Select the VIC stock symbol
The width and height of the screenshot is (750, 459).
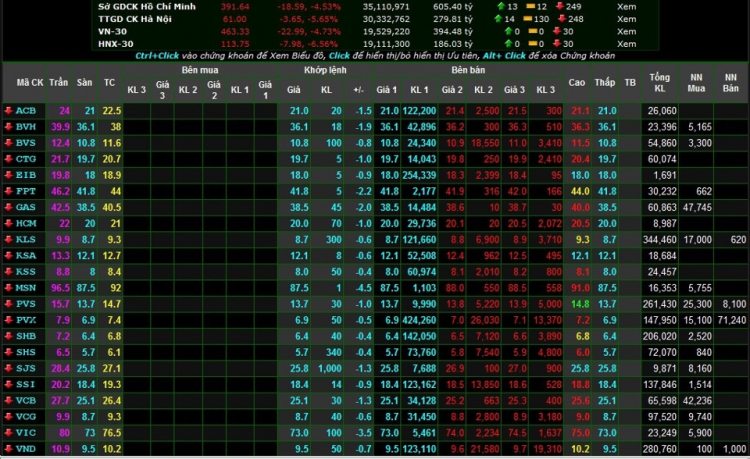click(x=26, y=433)
